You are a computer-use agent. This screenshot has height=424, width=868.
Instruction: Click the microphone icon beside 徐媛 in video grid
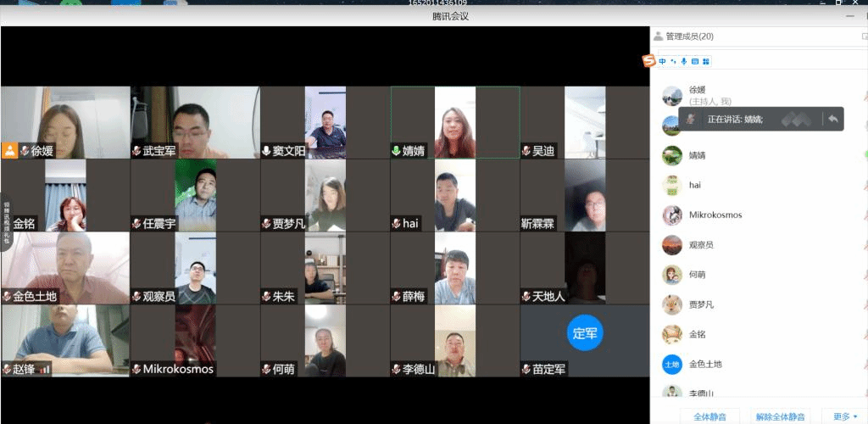(25, 151)
